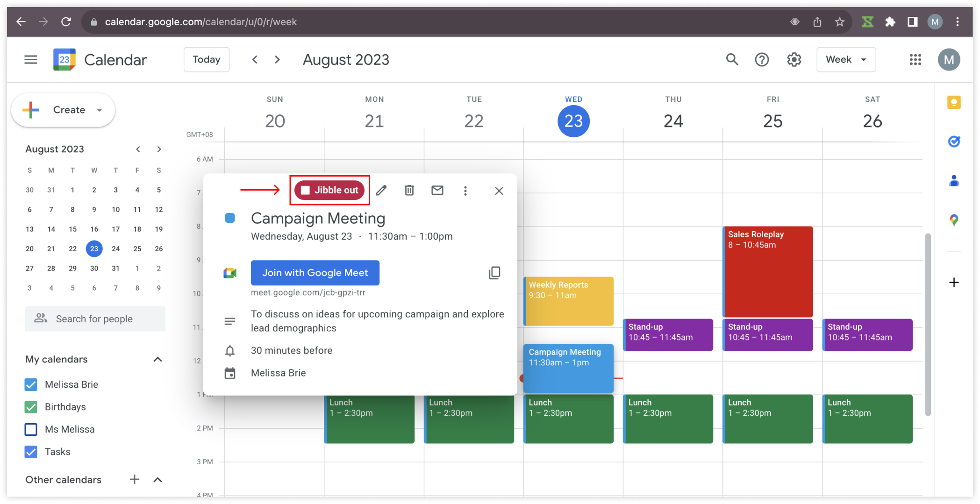Image resolution: width=980 pixels, height=504 pixels.
Task: Toggle the Tasks calendar checkbox
Action: point(31,452)
